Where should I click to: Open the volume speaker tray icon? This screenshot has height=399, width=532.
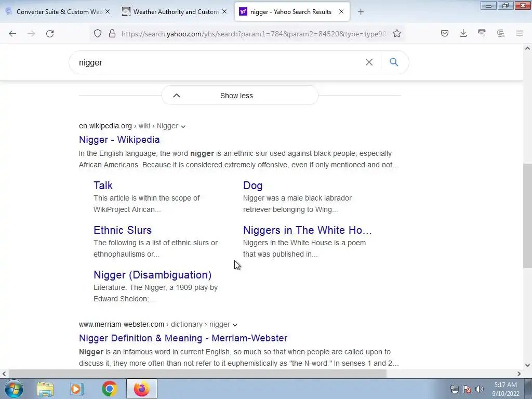coord(480,389)
